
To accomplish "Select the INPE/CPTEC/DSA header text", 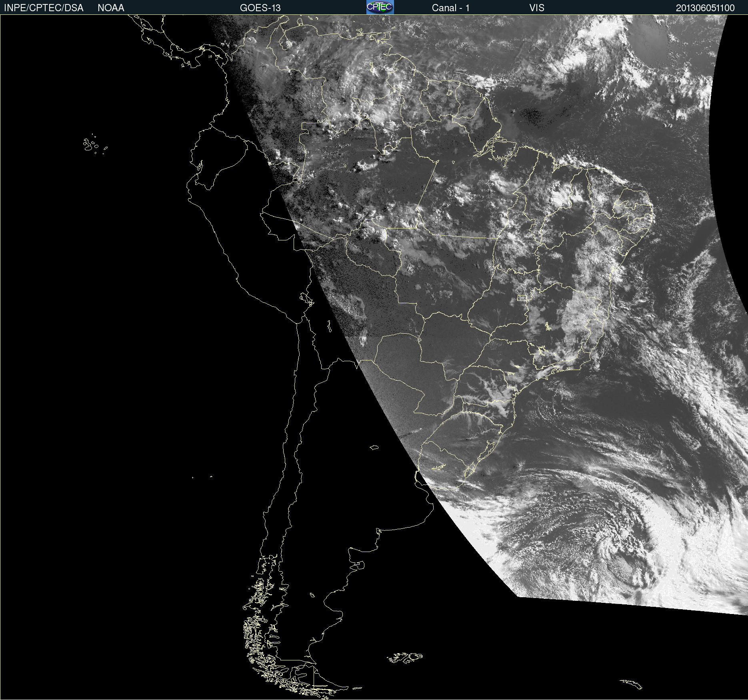I will coord(44,8).
